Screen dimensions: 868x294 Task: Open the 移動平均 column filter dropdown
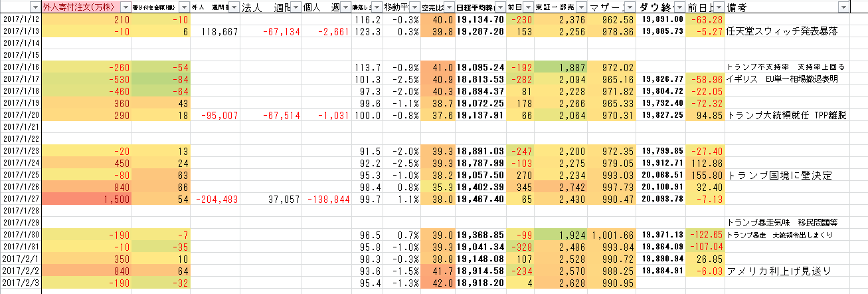coord(414,7)
